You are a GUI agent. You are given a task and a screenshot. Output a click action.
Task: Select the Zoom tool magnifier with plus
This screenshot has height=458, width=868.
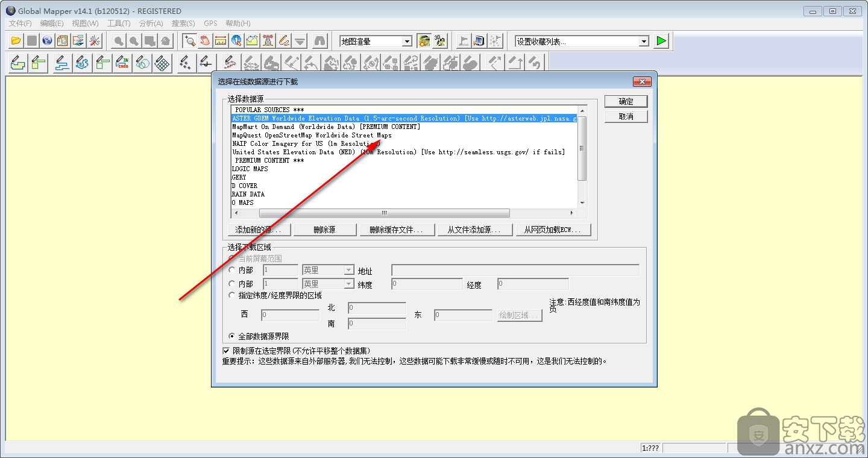coord(190,41)
